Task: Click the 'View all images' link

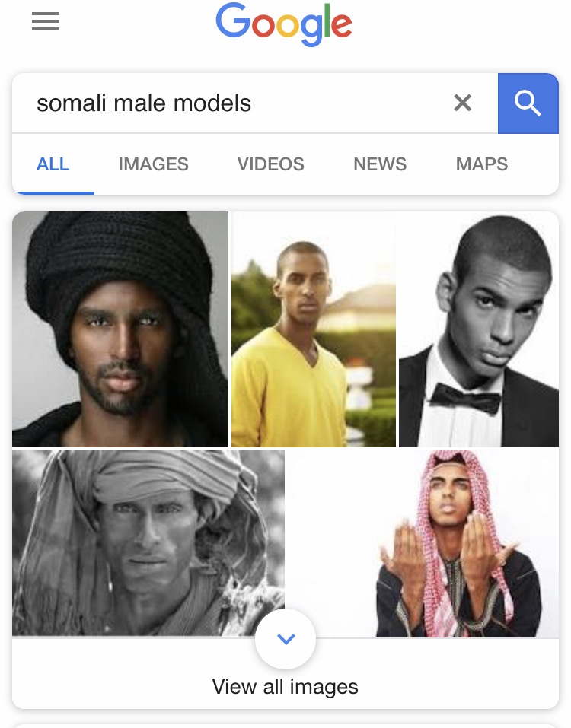Action: (x=285, y=687)
